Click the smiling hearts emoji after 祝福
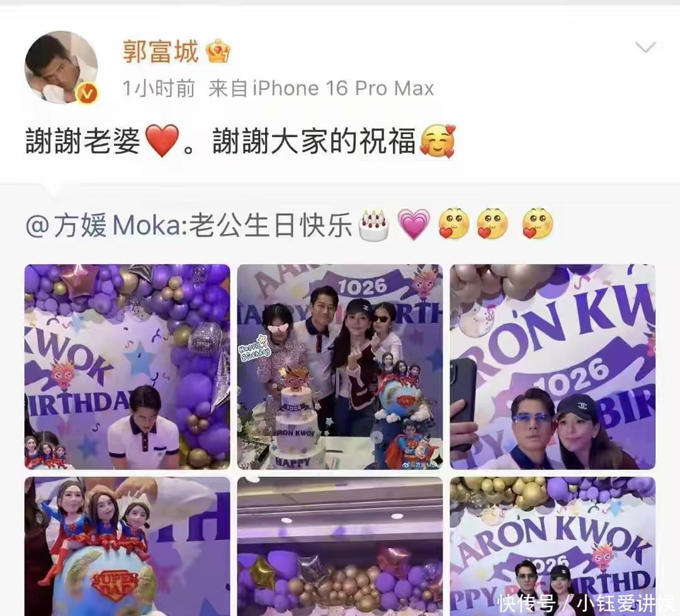 pos(438,140)
